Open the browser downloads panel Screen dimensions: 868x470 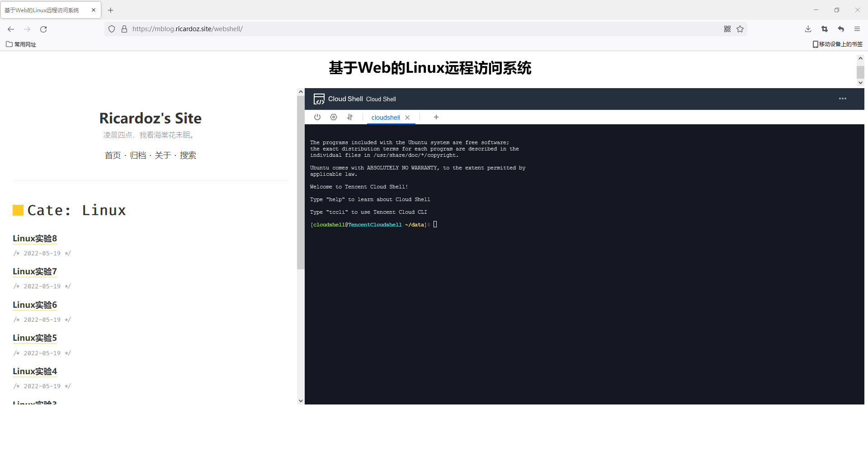808,29
